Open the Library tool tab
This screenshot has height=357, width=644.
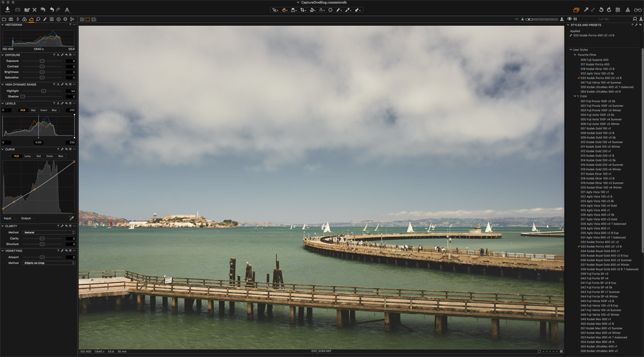pyautogui.click(x=4, y=19)
